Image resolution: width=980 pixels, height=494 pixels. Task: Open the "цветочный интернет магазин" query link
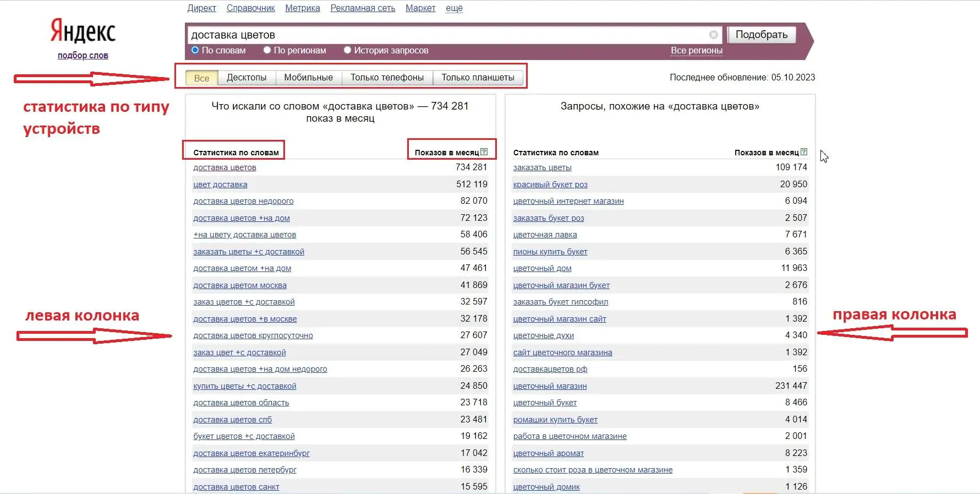pos(568,201)
